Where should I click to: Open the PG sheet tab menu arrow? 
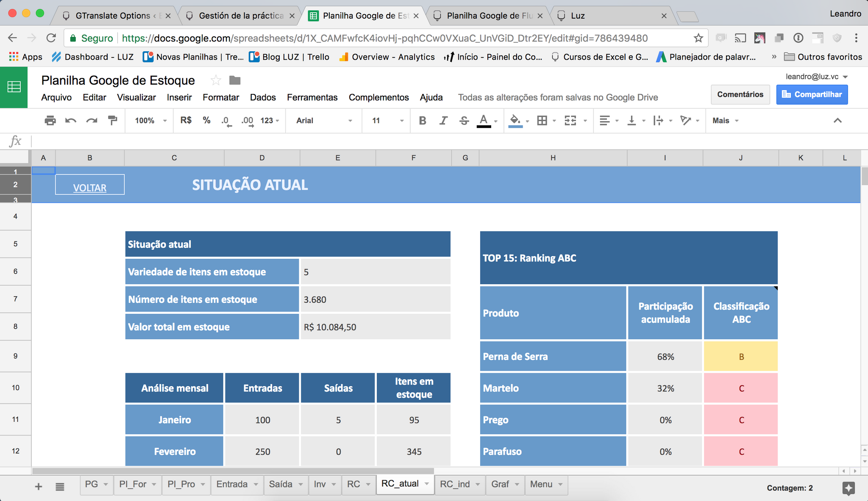(106, 484)
